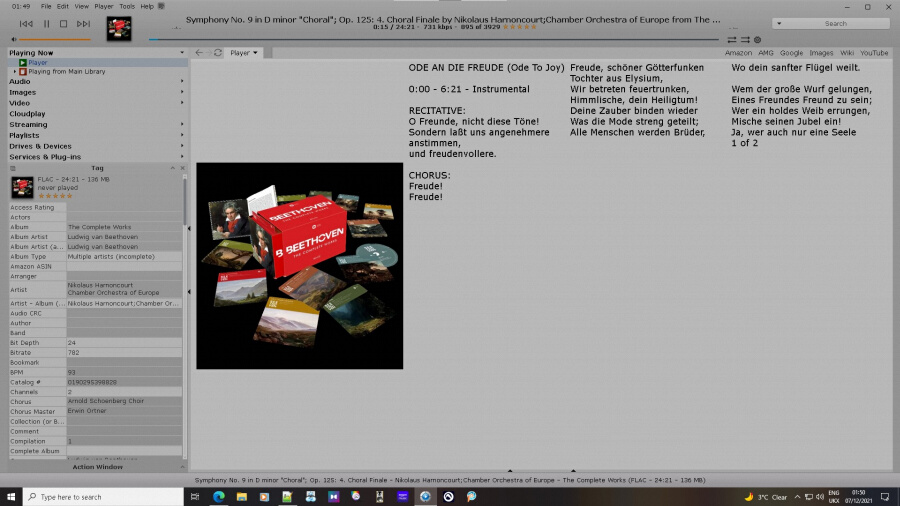Expand the Playlists section
Viewport: 900px width, 506px height.
coord(182,135)
